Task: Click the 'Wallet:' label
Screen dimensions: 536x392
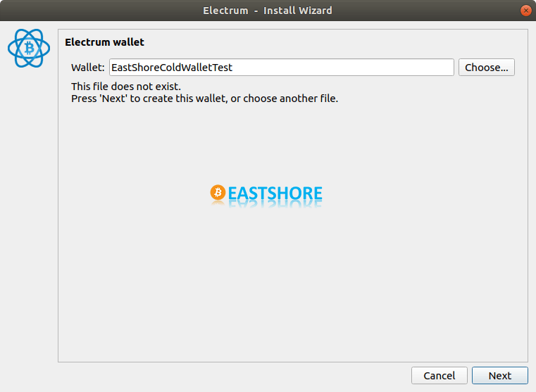Action: point(88,68)
